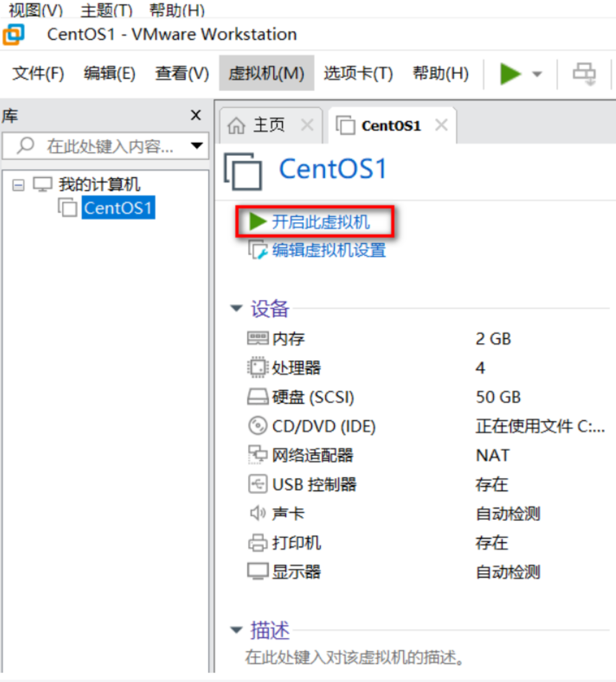This screenshot has height=682, width=616.
Task: Click the monitor icon beside 我的计算机
Action: point(43,184)
